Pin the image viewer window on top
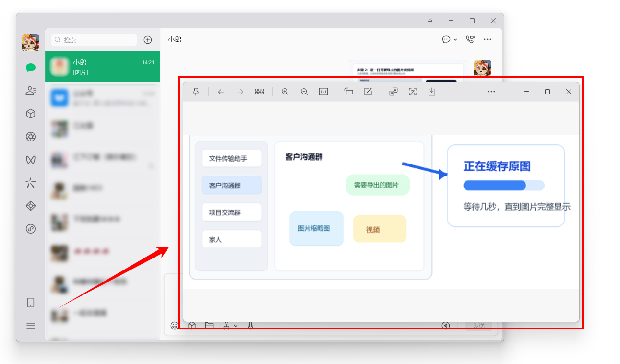The height and width of the screenshot is (364, 620). click(x=196, y=92)
